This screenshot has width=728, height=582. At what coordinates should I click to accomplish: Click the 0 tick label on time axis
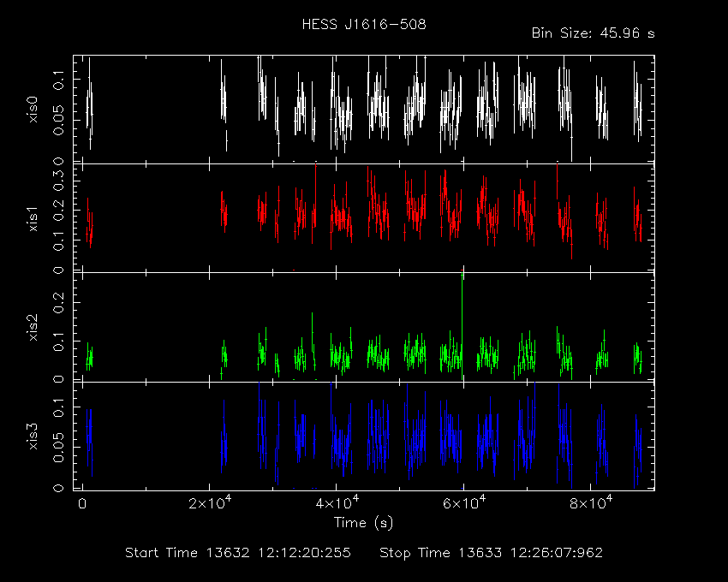point(82,503)
